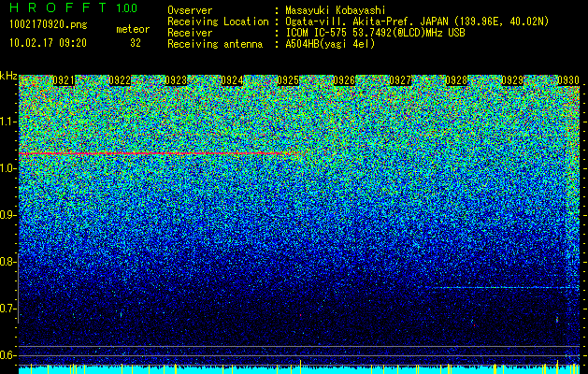Click the 1.0 kHz axis label
The width and height of the screenshot is (588, 374).
[8, 168]
